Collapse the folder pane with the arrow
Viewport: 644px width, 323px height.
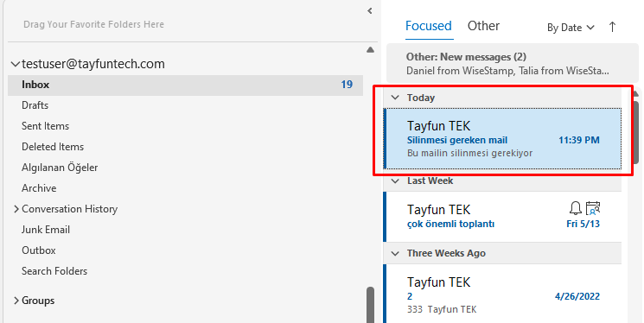coord(370,11)
